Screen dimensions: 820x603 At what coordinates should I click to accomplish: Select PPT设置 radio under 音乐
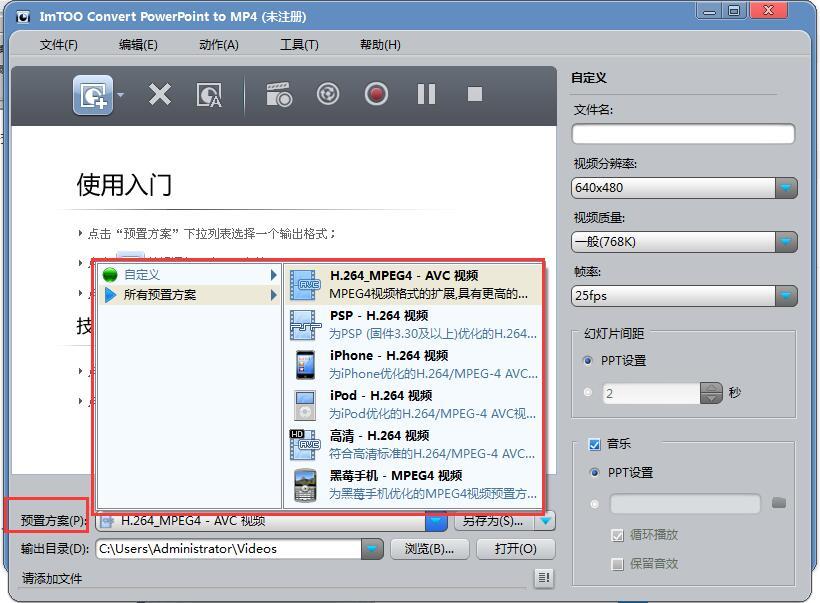[x=595, y=473]
